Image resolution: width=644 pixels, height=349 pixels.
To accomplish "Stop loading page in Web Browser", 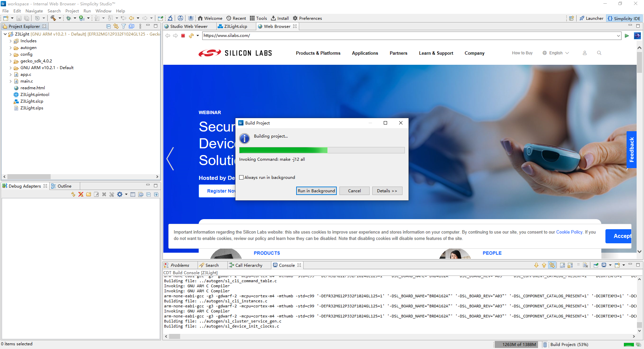I will pyautogui.click(x=183, y=36).
